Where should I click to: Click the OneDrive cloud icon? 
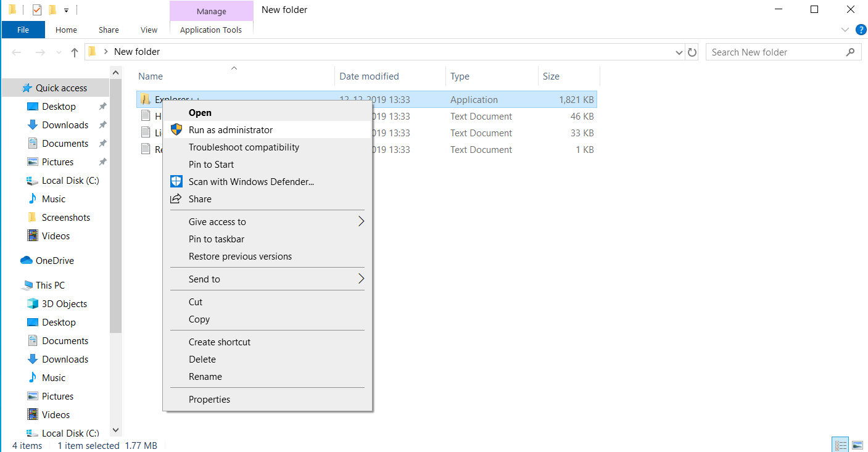coord(27,260)
